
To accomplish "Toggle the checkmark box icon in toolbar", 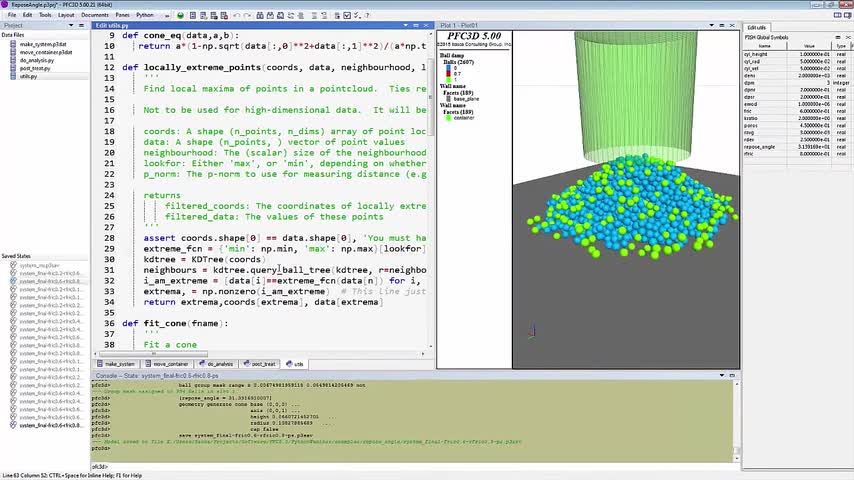I will 347,15.
